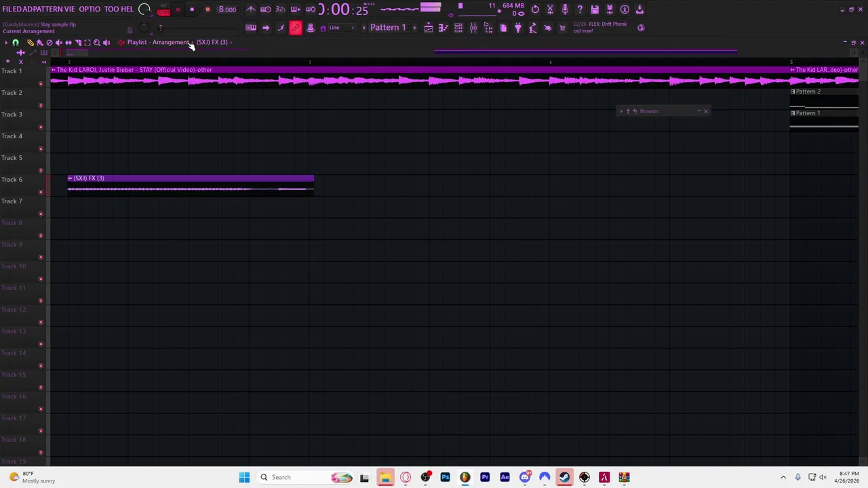Open the snap dropdown showing Line
Screen dimensions: 868x488
pos(342,28)
